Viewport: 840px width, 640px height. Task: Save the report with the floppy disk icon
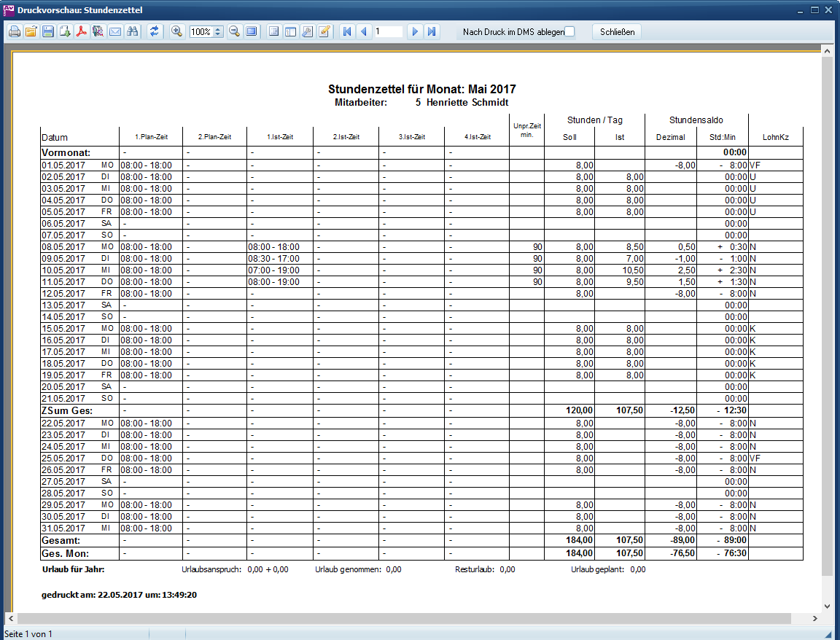click(x=47, y=32)
